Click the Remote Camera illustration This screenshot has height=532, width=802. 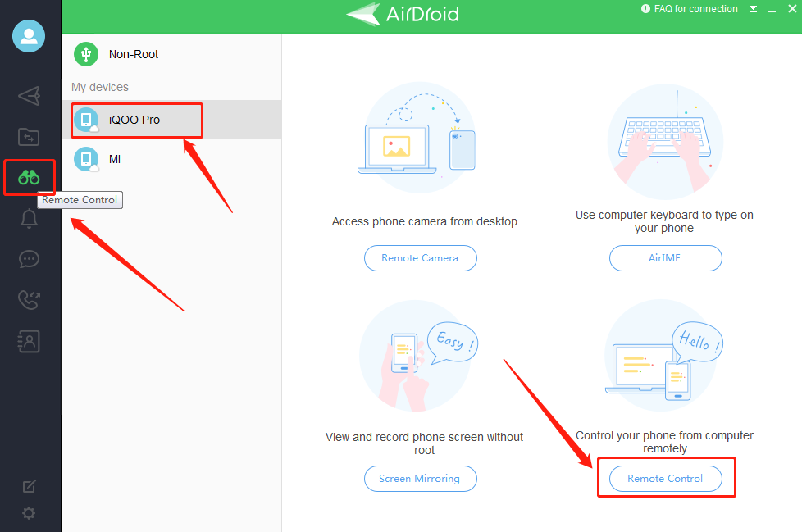click(x=419, y=138)
